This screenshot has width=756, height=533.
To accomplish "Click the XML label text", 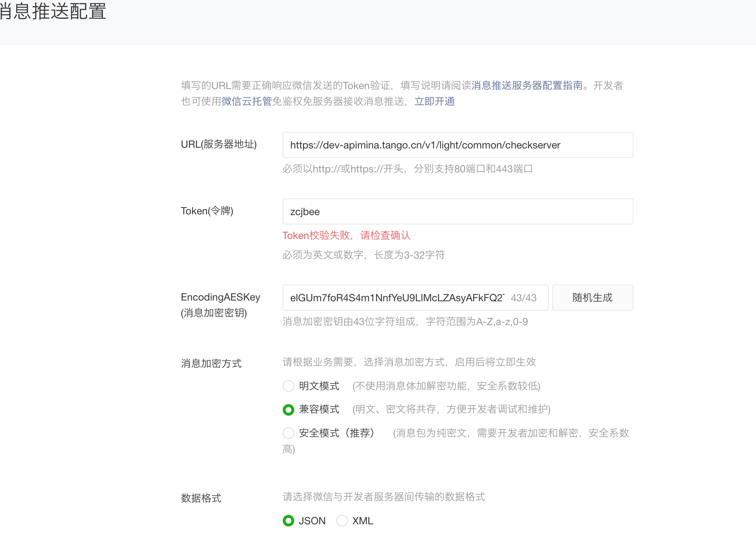I will point(362,521).
